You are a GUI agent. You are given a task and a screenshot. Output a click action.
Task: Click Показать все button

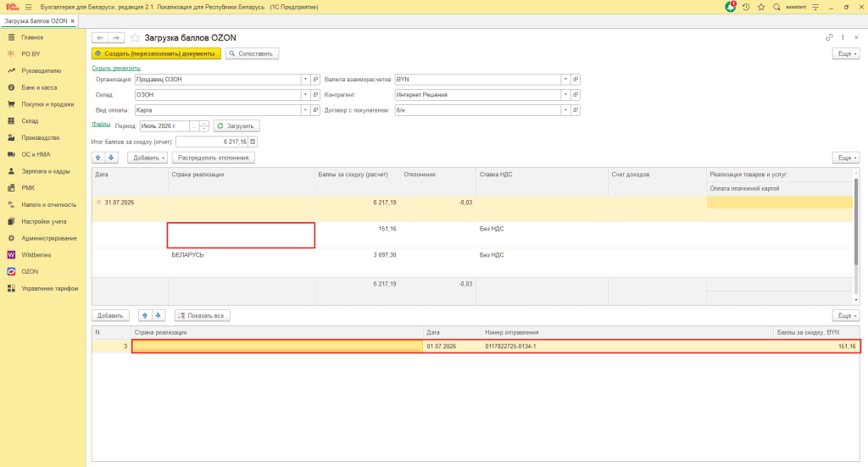pyautogui.click(x=202, y=315)
